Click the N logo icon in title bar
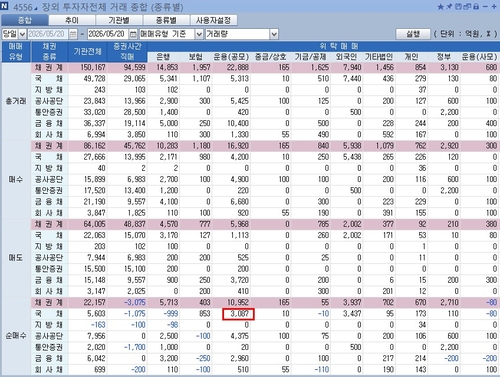This screenshot has width=500, height=377. pos(5,6)
